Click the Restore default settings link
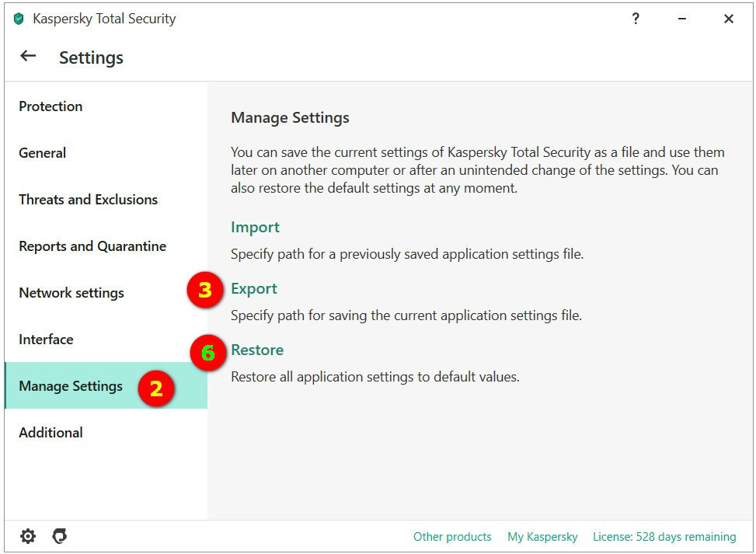The width and height of the screenshot is (756, 554). click(257, 350)
